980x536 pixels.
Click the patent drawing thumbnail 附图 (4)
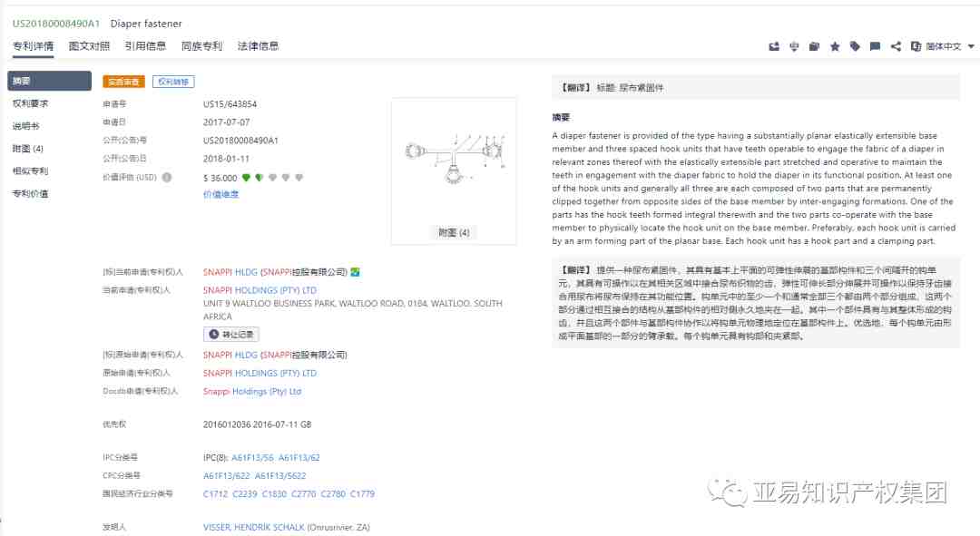click(454, 161)
